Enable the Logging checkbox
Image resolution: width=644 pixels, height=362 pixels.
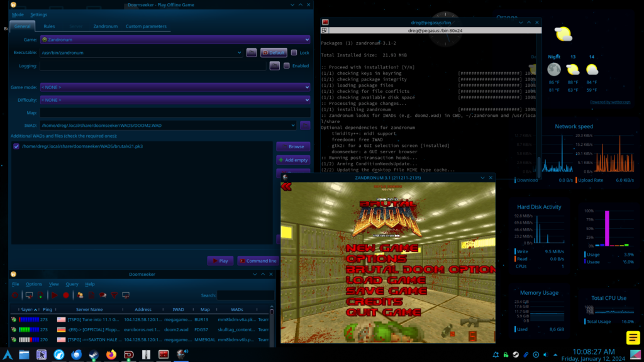287,65
